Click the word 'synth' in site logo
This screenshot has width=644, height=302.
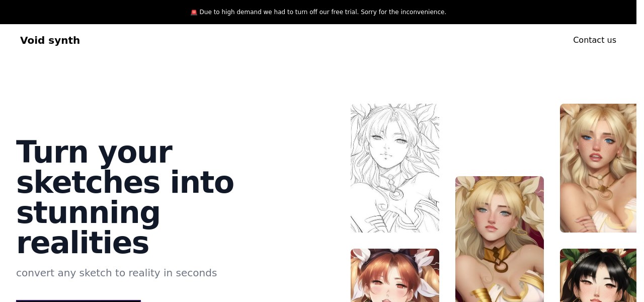tap(64, 40)
